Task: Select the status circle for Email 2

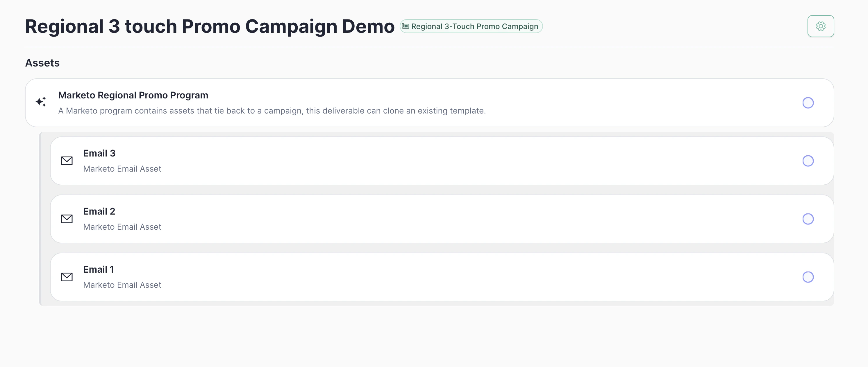Action: tap(808, 219)
